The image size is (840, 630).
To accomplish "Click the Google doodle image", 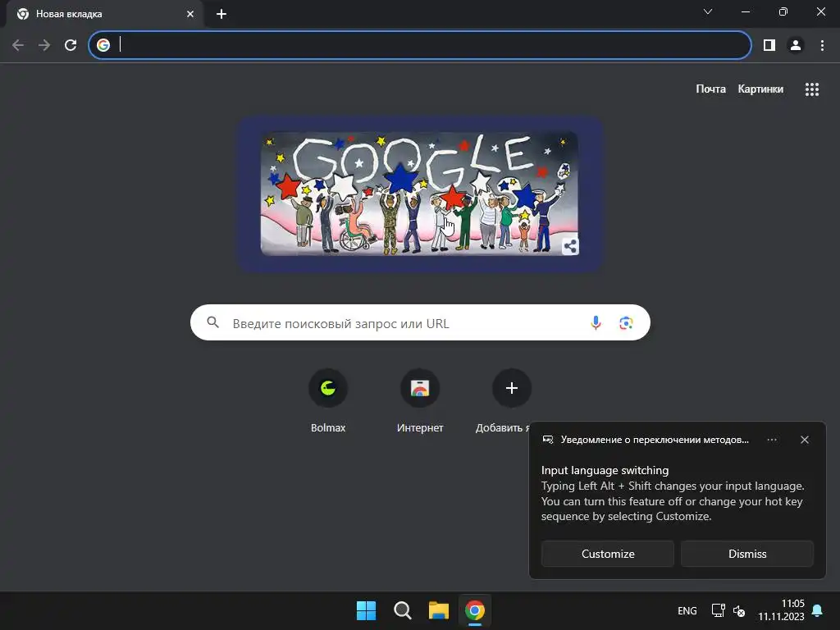I will pos(419,194).
